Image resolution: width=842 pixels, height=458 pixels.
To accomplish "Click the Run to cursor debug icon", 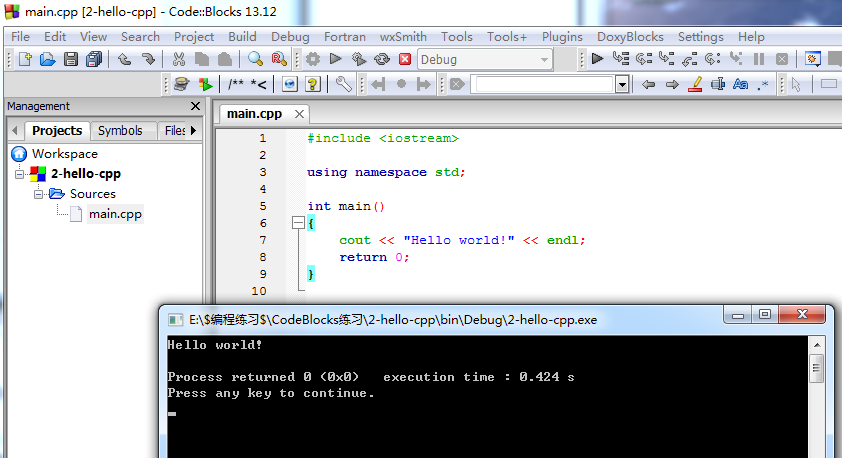I will coord(621,59).
